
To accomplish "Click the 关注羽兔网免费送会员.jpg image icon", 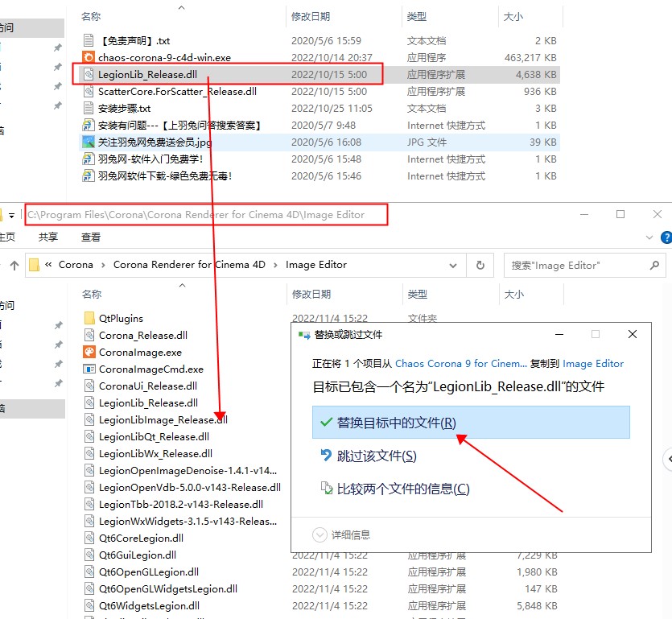I will tap(89, 142).
